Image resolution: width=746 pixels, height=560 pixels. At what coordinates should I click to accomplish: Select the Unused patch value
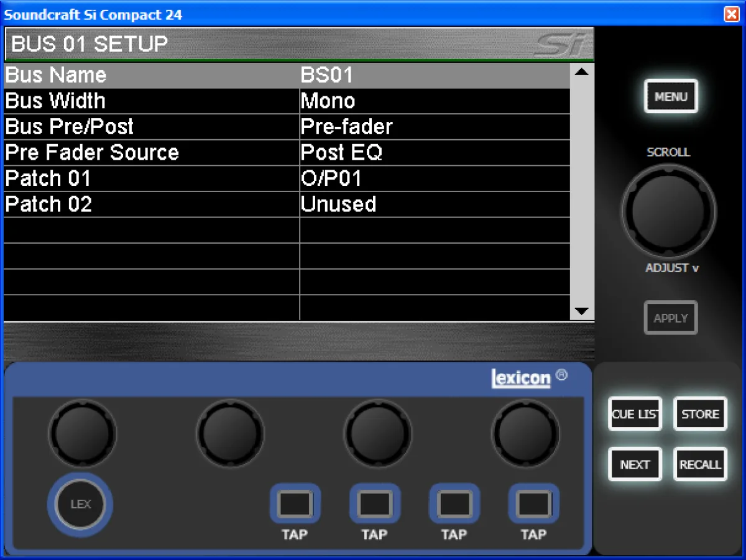(x=339, y=204)
